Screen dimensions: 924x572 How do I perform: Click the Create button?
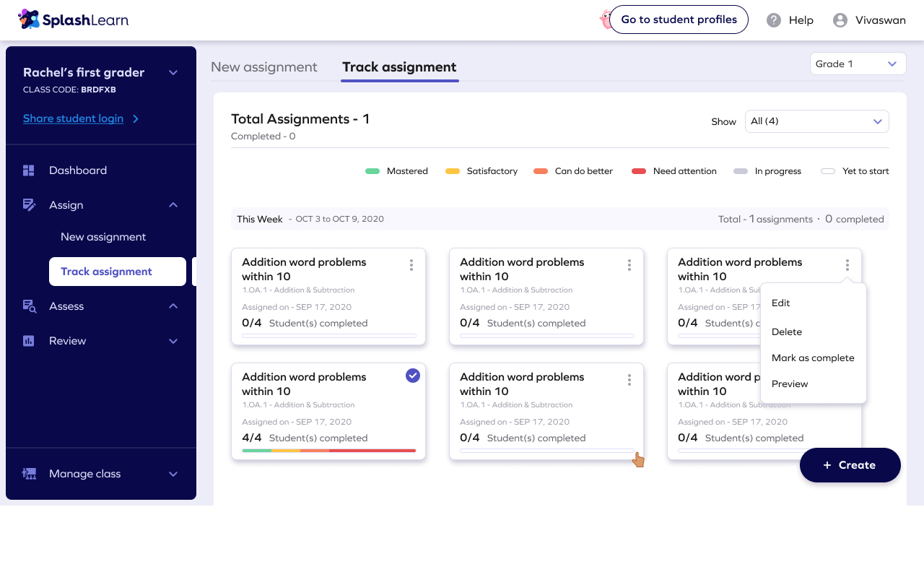click(850, 465)
